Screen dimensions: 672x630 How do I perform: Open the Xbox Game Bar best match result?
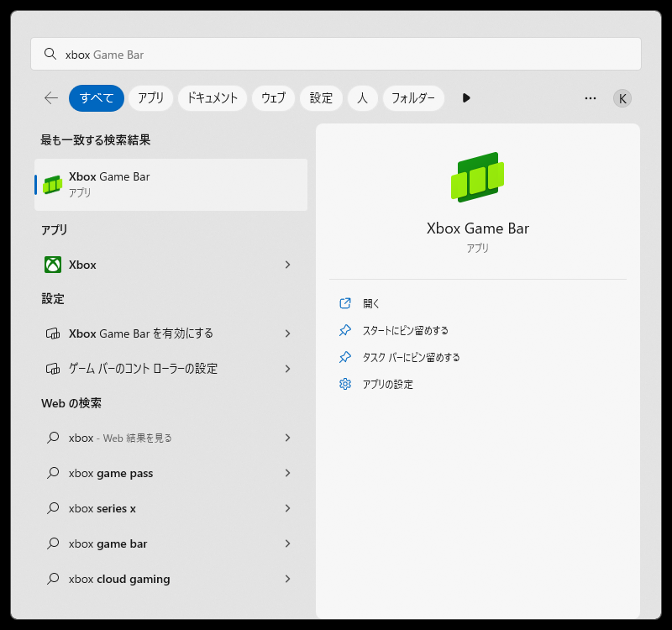click(171, 185)
